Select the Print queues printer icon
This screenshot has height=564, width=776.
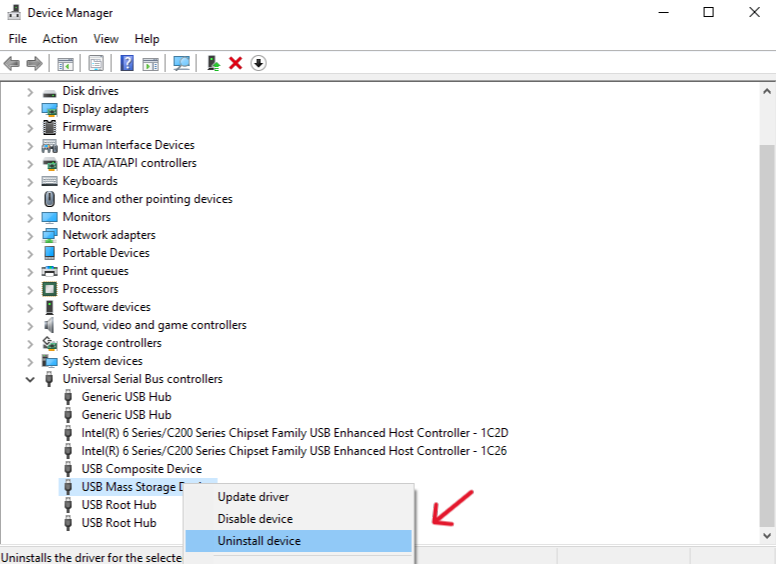49,271
